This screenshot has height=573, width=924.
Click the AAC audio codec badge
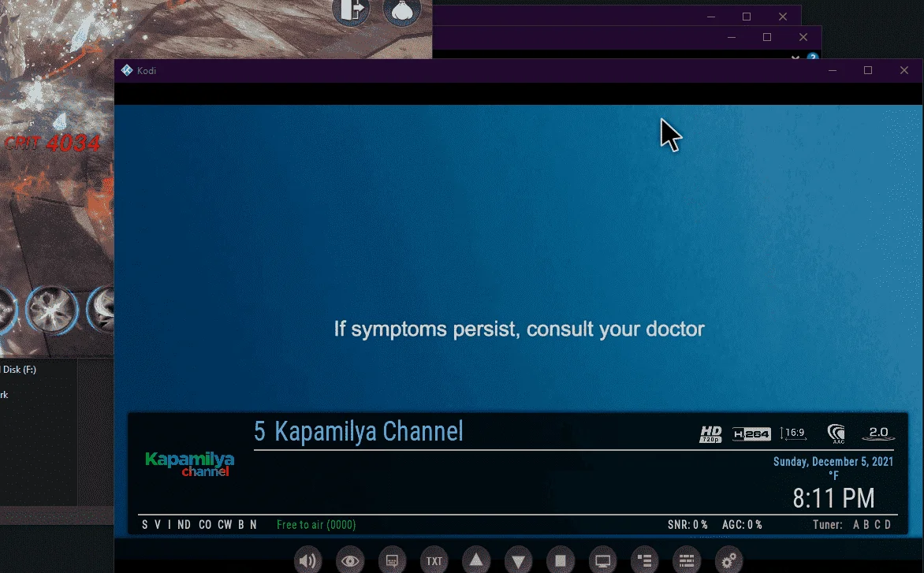(836, 434)
